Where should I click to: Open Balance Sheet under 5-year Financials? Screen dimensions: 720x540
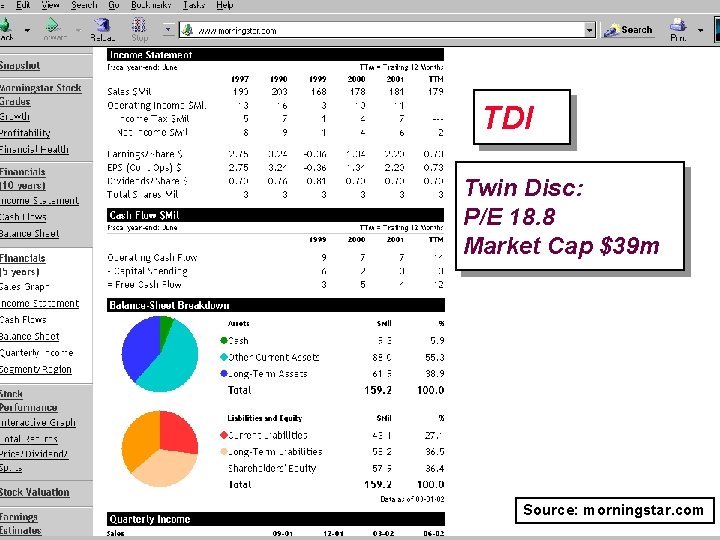pyautogui.click(x=29, y=336)
